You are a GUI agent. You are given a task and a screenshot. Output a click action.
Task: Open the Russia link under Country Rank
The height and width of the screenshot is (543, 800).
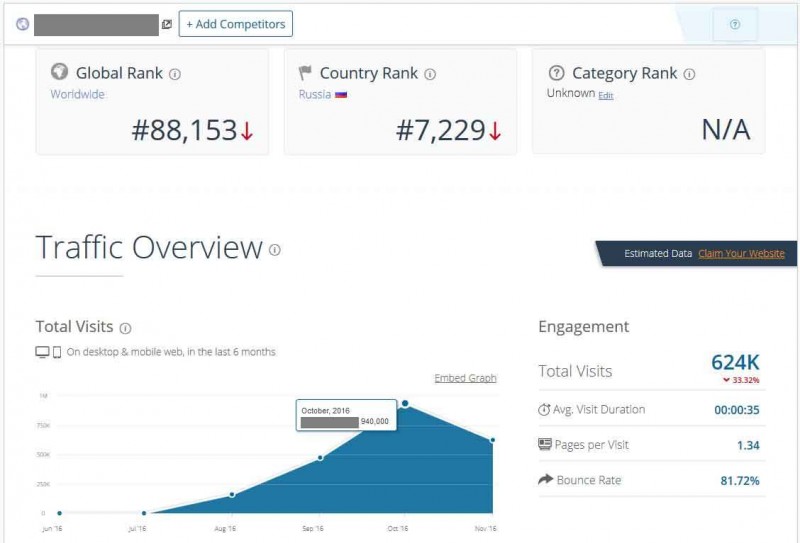[x=315, y=94]
